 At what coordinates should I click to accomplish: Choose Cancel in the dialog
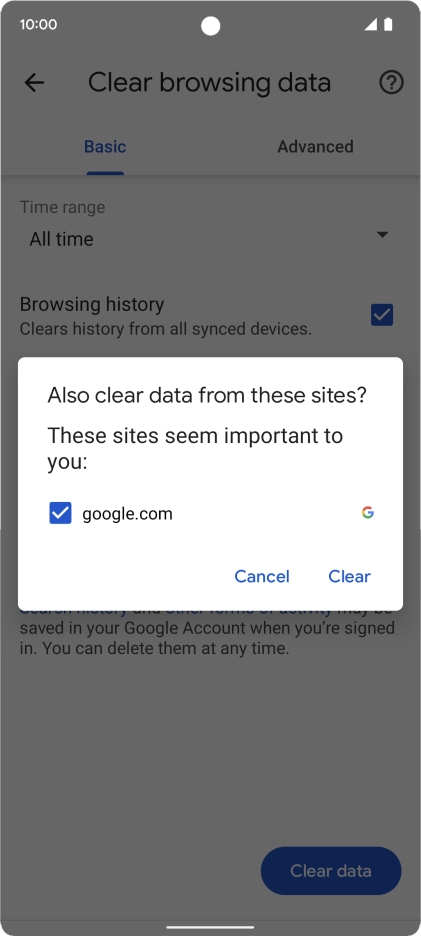[262, 576]
